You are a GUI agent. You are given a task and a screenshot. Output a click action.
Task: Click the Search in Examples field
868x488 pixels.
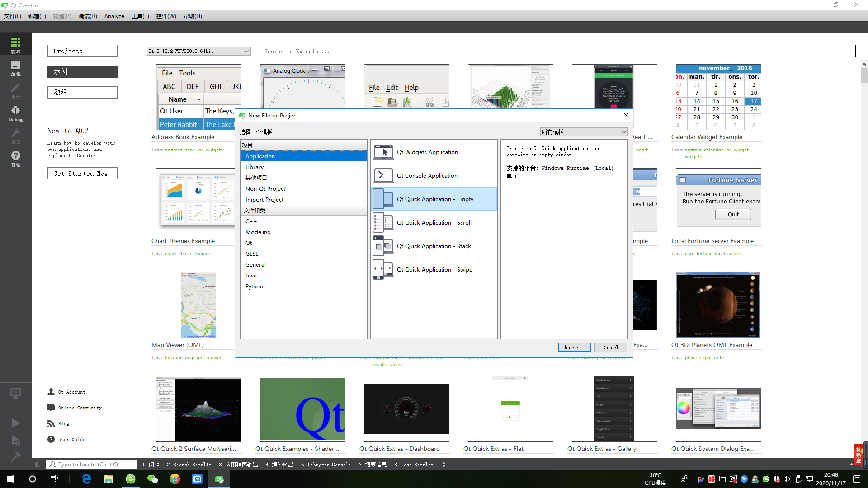557,51
